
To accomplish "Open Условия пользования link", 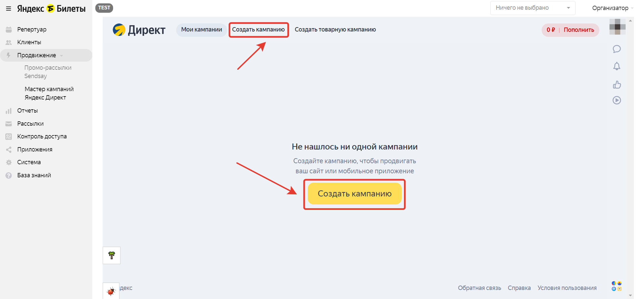I will 567,288.
